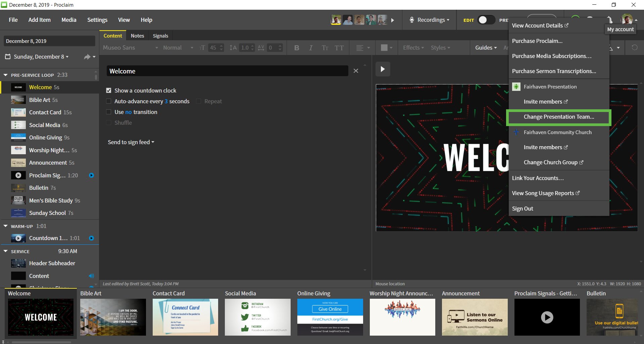The height and width of the screenshot is (344, 644).
Task: Click the team avatars expand arrow
Action: (x=393, y=20)
